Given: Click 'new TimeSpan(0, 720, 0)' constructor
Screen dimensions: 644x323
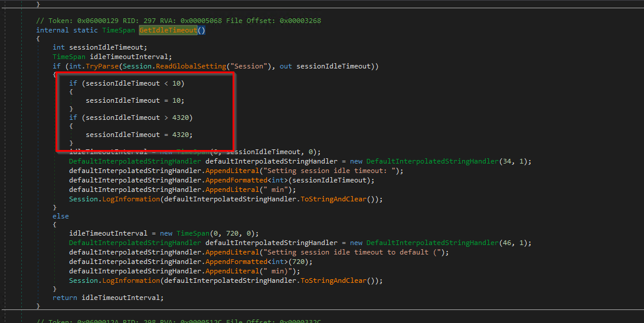Looking at the screenshot, I should pos(207,233).
